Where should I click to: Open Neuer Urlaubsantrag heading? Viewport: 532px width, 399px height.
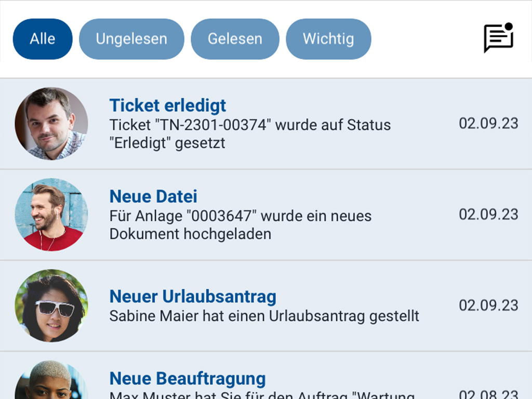[x=193, y=296]
